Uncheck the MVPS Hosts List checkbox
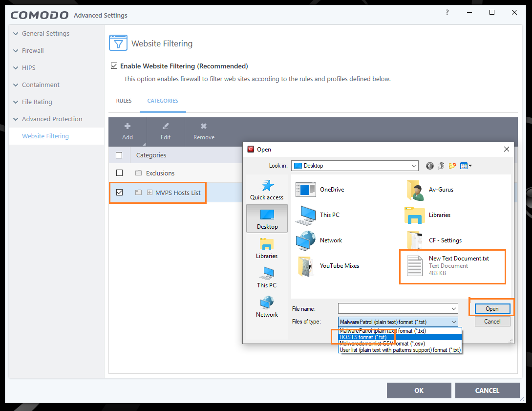Viewport: 532px width, 411px height. 119,193
